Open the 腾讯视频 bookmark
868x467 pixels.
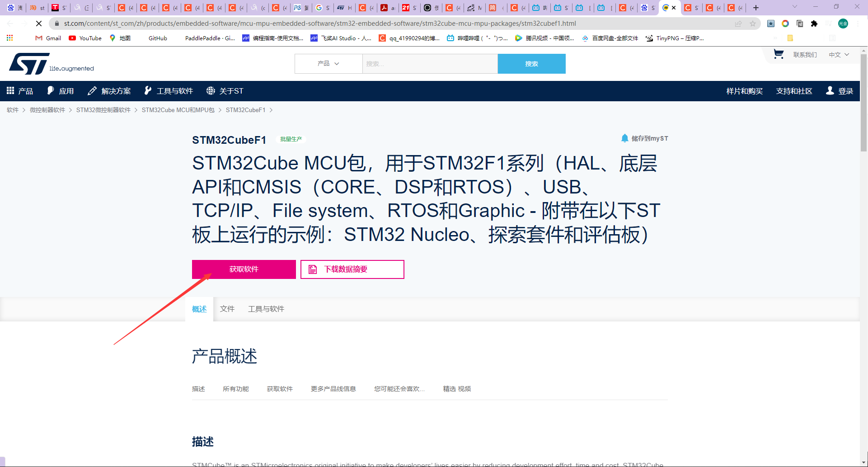[x=544, y=38]
